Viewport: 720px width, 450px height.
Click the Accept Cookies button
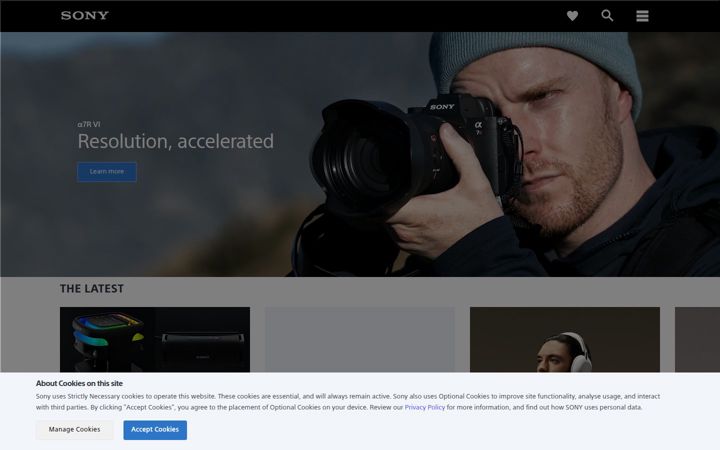click(x=155, y=430)
